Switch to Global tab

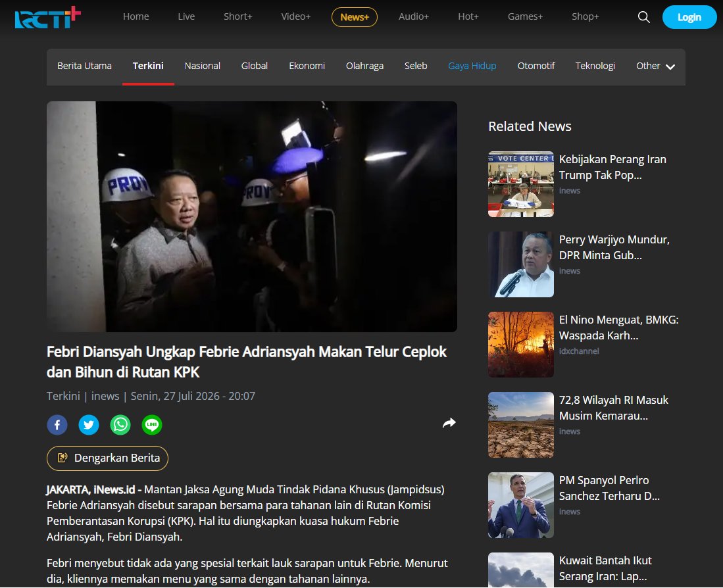255,66
